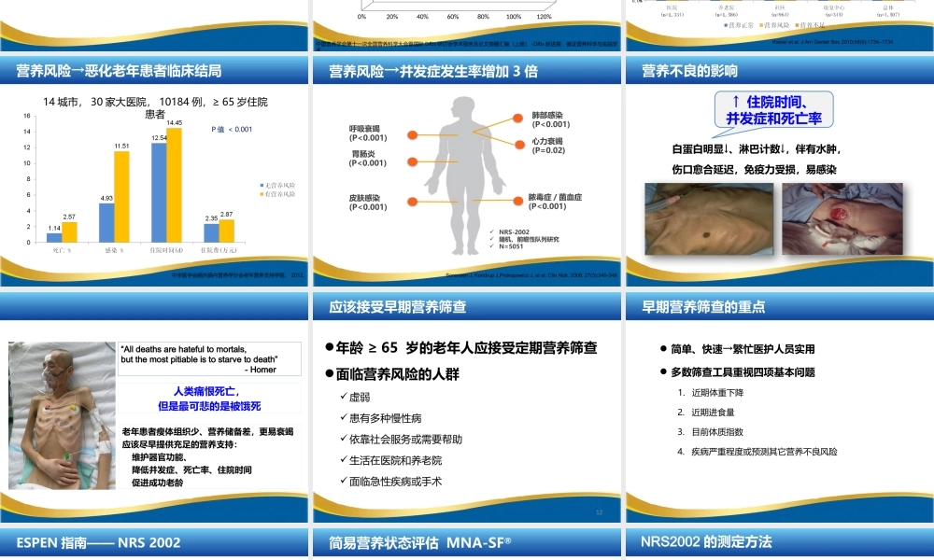
Task: Click the NRS2002 的测定方法 heading
Action: click(x=710, y=541)
